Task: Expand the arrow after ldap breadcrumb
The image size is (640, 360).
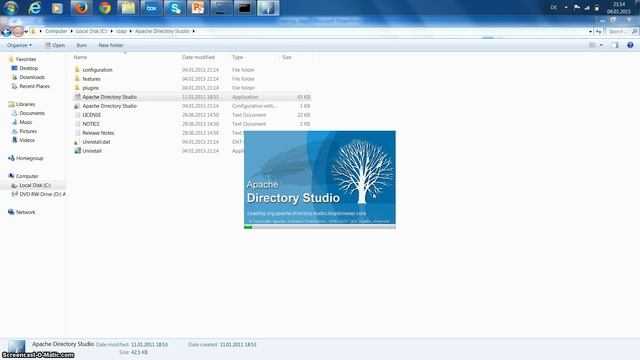Action: tap(131, 31)
